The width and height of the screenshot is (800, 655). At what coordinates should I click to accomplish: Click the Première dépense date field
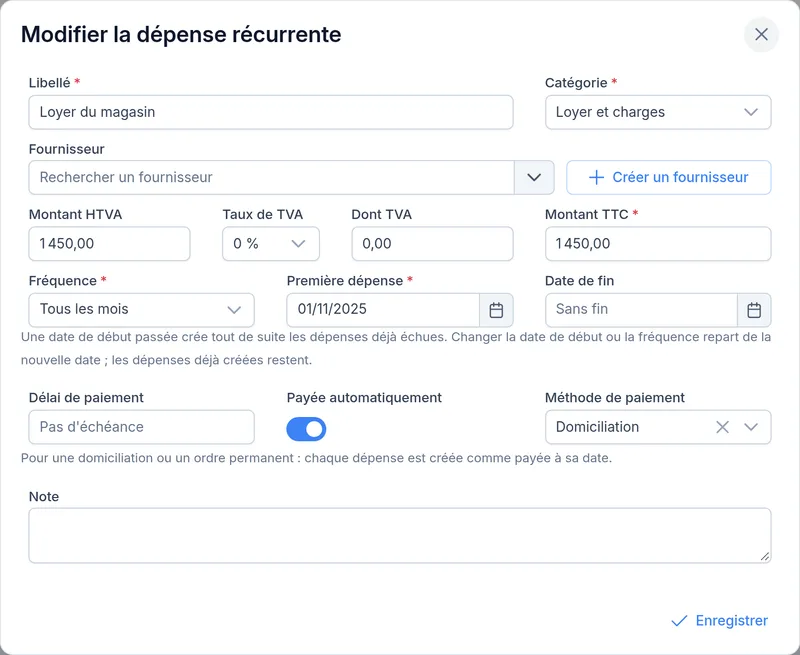(x=383, y=310)
